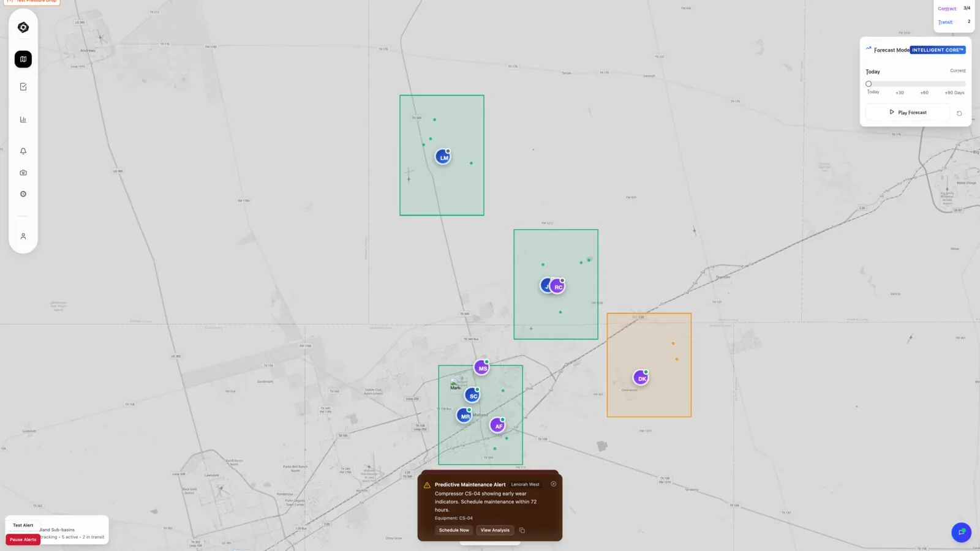Image resolution: width=980 pixels, height=551 pixels.
Task: Open the bar chart analytics icon
Action: [x=23, y=119]
